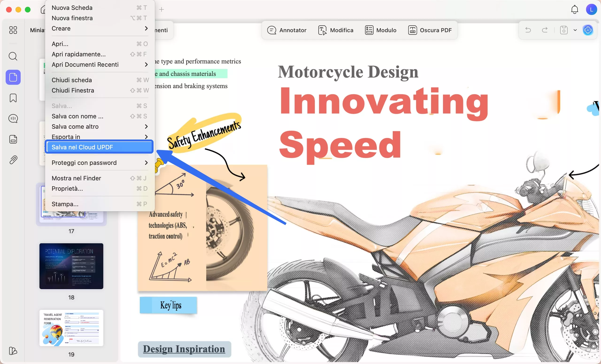Switch to Annotator mode

pyautogui.click(x=287, y=30)
